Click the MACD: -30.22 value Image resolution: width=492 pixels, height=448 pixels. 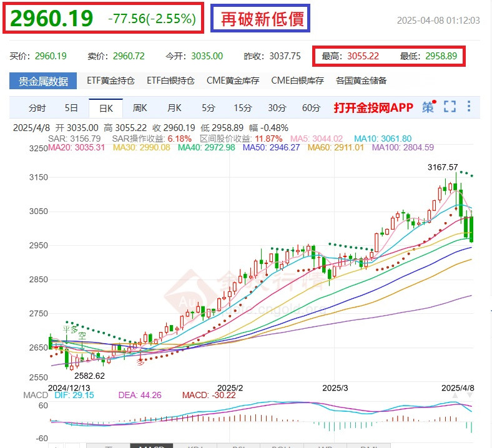click(x=209, y=395)
